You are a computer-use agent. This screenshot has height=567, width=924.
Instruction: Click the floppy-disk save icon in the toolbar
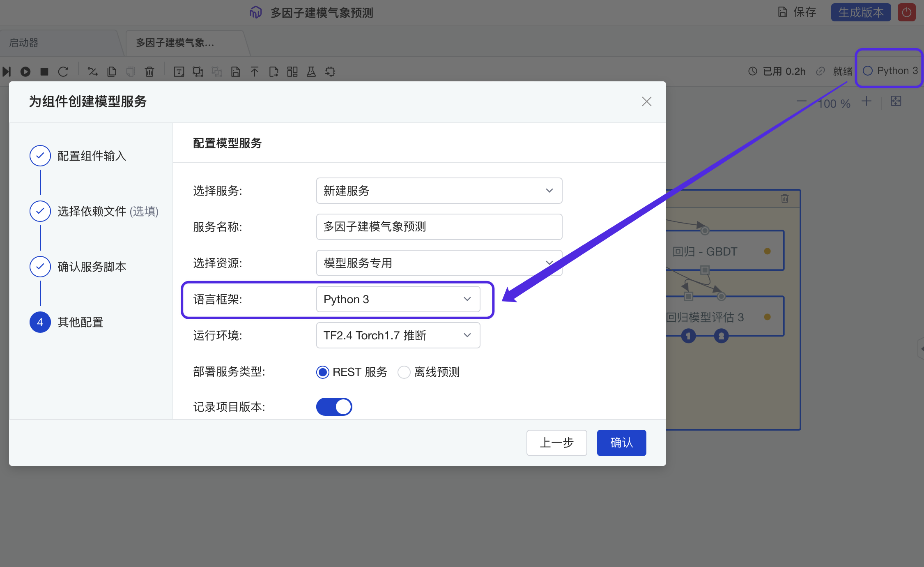236,72
